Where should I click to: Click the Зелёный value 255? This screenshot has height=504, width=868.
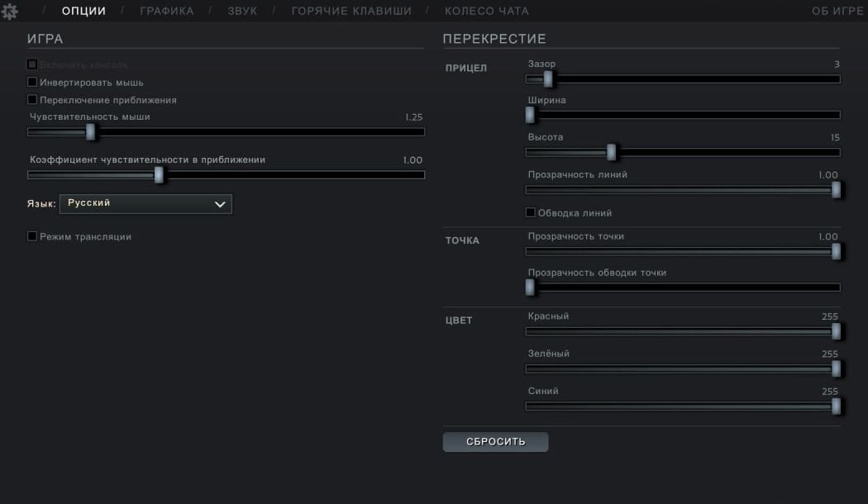(830, 354)
